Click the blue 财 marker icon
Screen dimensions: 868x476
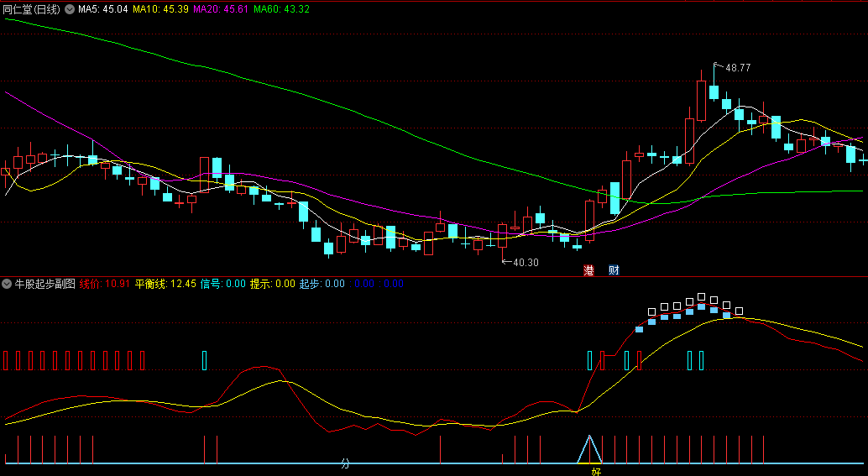click(x=614, y=270)
